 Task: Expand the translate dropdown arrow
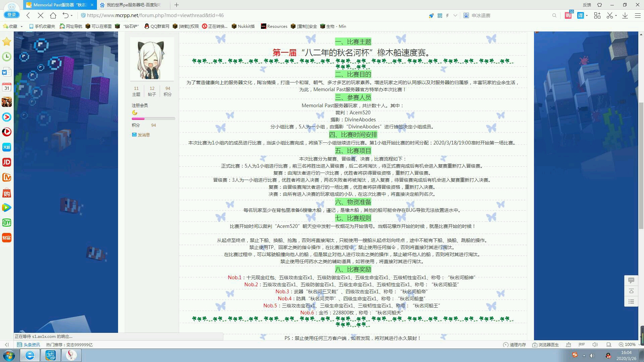pyautogui.click(x=587, y=15)
